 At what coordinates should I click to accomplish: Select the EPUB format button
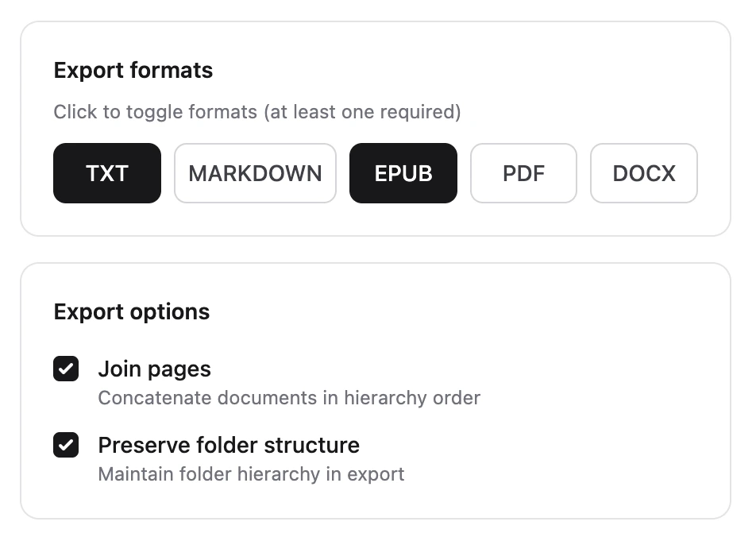point(403,173)
